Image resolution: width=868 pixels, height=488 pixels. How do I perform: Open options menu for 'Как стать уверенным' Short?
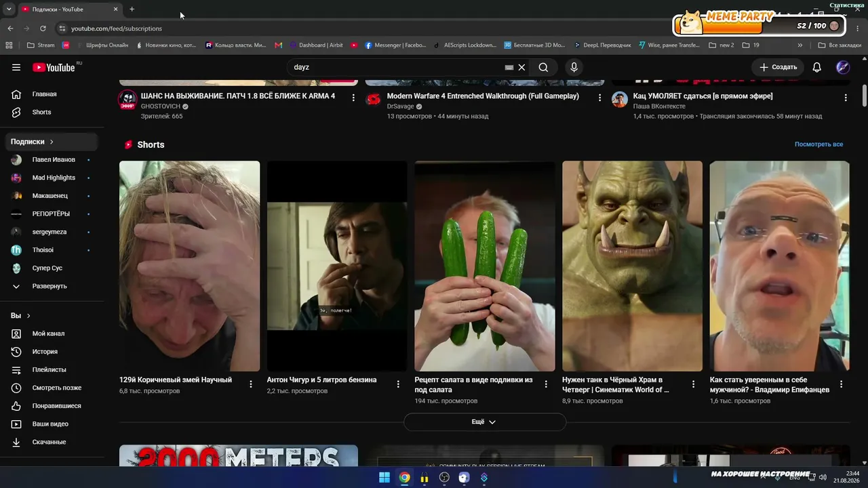[841, 384]
